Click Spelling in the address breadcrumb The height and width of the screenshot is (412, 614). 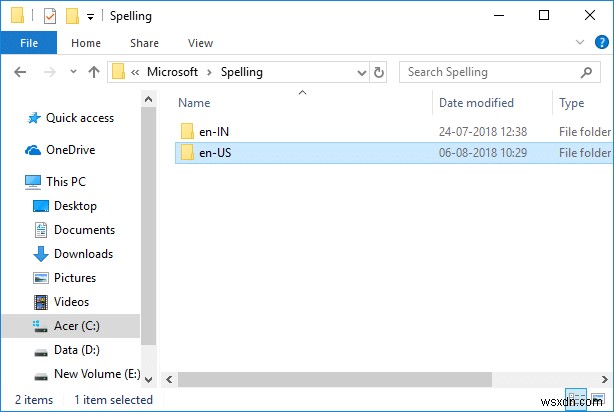coord(242,72)
